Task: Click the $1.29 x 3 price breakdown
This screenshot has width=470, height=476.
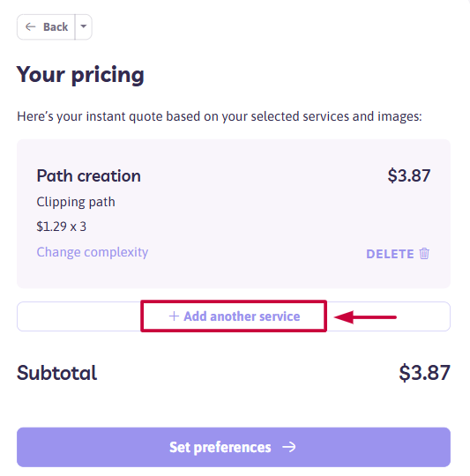Action: click(x=62, y=227)
